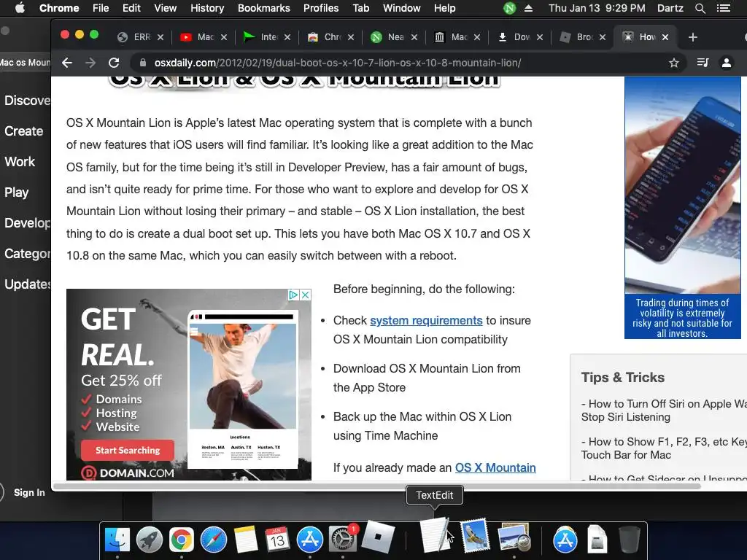Click the date and time in menu bar
The image size is (747, 560).
597,8
